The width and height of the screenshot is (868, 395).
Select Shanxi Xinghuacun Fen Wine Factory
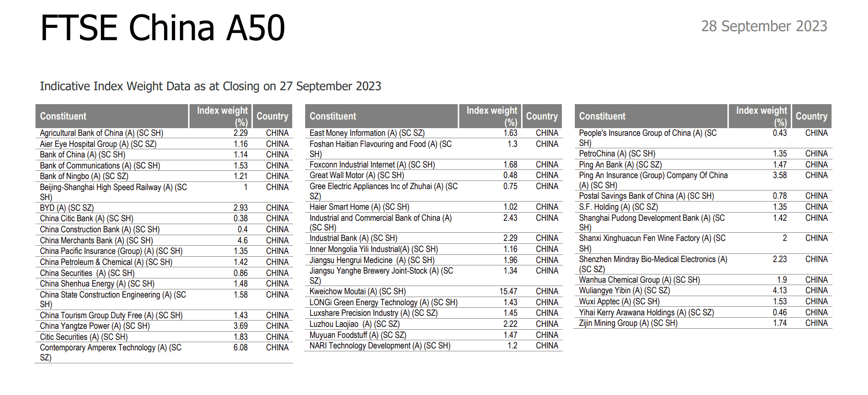(653, 243)
